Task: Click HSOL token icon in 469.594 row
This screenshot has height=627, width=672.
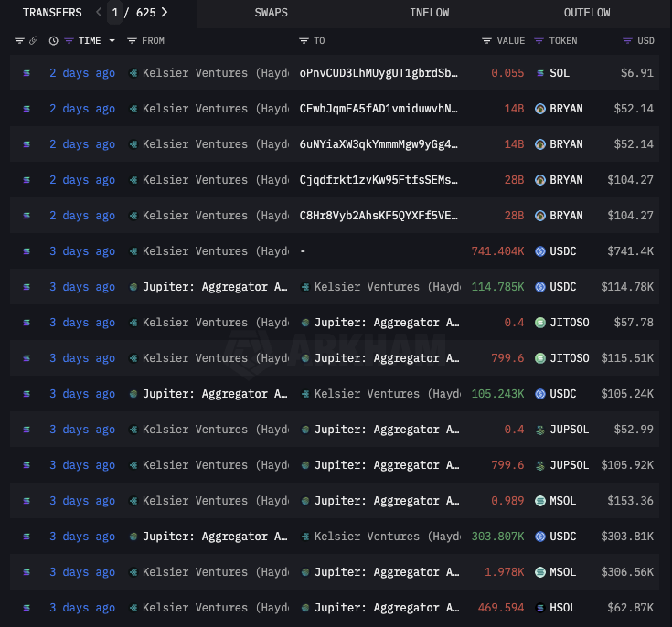Action: tap(540, 607)
